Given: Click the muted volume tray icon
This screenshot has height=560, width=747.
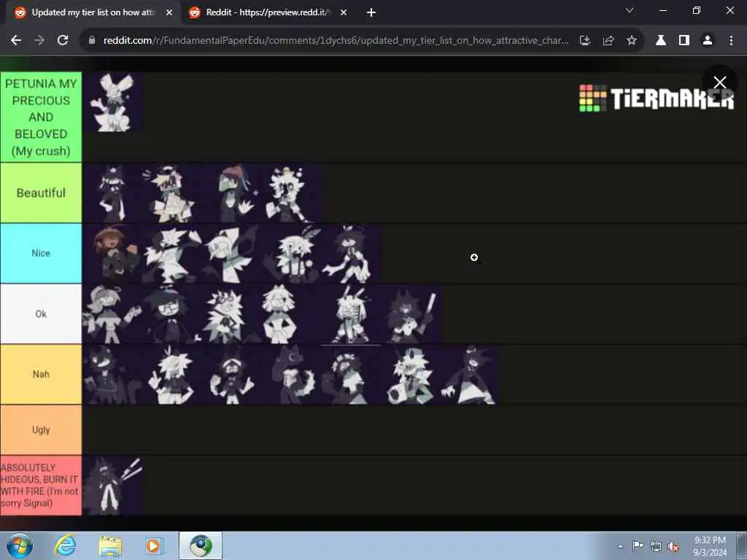Looking at the screenshot, I should 673,546.
